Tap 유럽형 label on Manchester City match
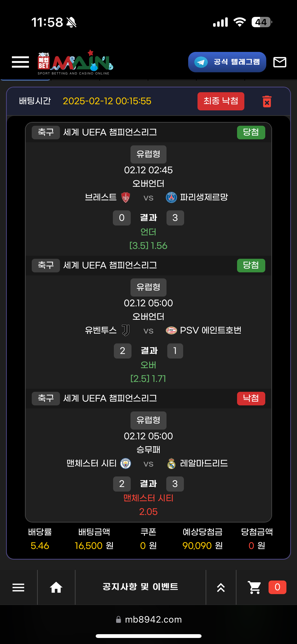Screen dimensions: 297x644 pyautogui.click(x=148, y=420)
